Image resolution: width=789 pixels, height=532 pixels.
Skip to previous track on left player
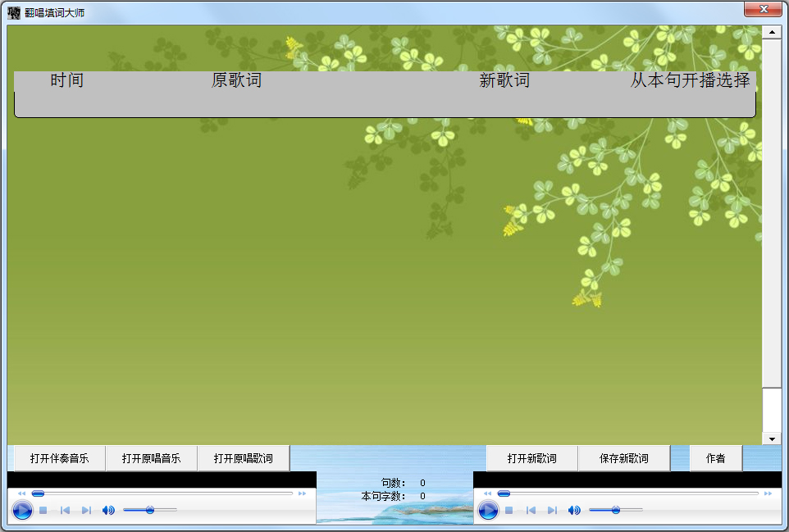pyautogui.click(x=64, y=509)
